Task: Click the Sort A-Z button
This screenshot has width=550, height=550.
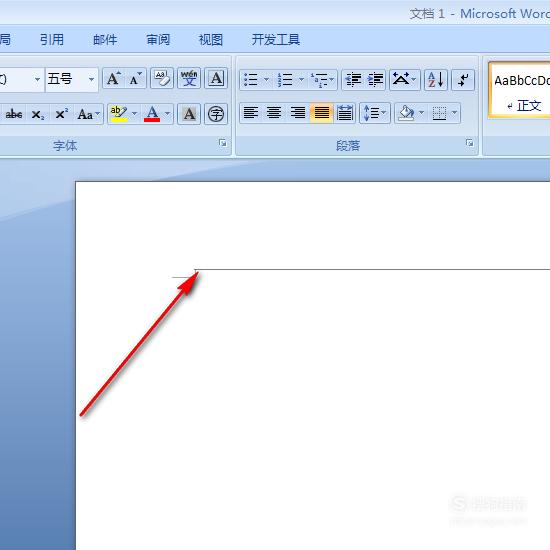Action: [x=436, y=80]
